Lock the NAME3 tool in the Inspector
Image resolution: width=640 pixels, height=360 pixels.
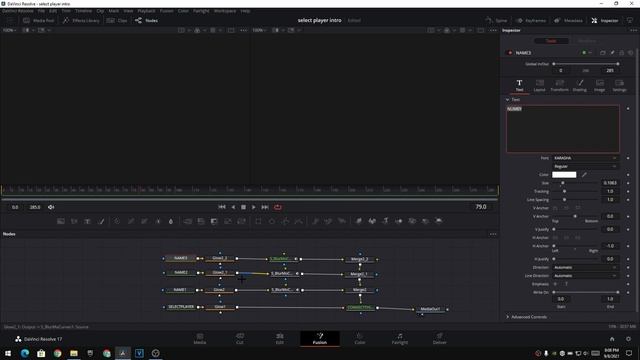coord(622,53)
